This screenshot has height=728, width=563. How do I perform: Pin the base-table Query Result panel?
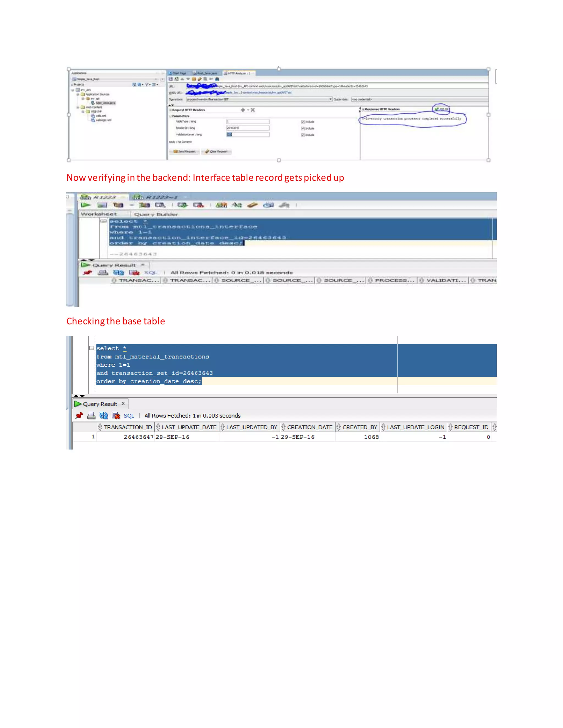[79, 416]
